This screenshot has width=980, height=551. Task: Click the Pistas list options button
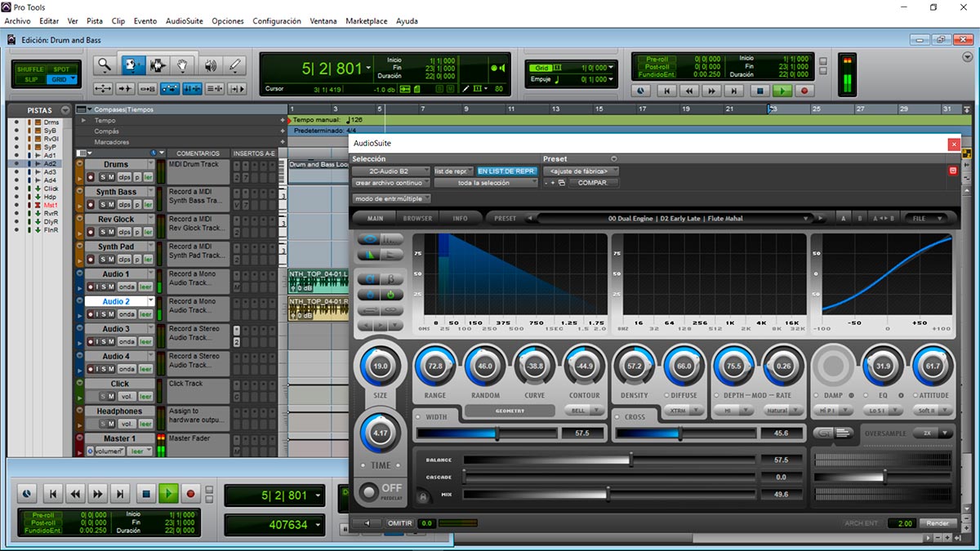(x=65, y=110)
